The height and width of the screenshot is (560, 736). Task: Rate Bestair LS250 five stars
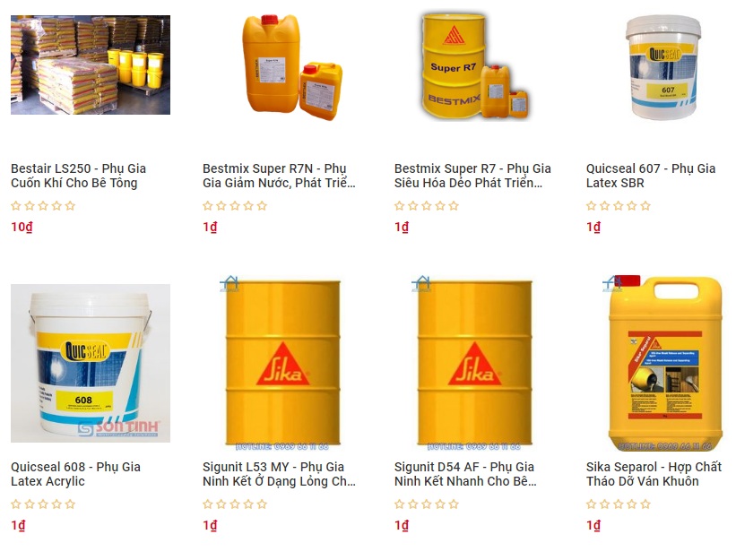pos(71,206)
